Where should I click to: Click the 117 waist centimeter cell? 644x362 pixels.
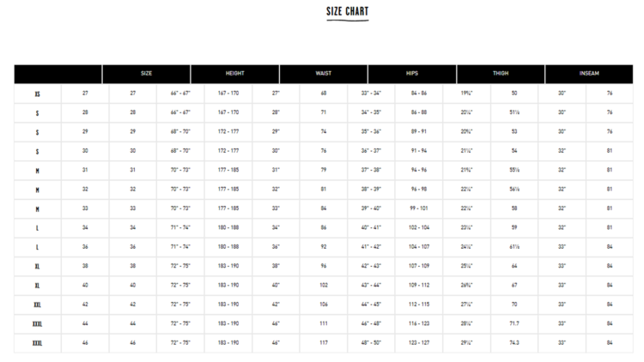324,342
